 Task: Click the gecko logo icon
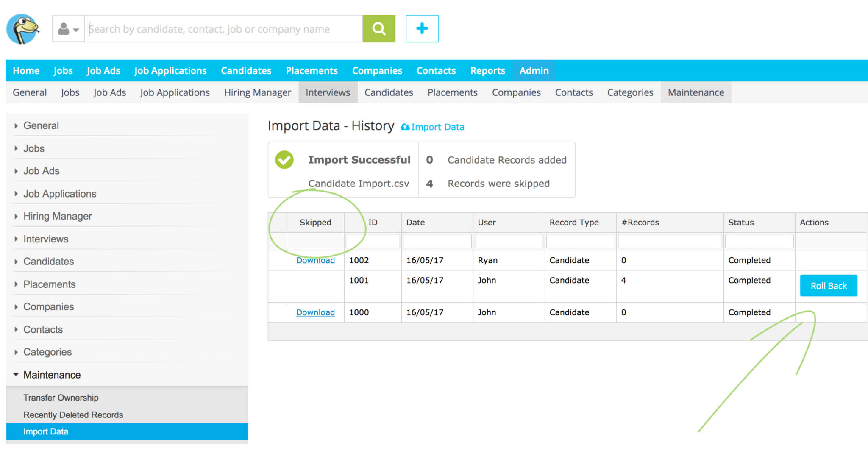[23, 29]
